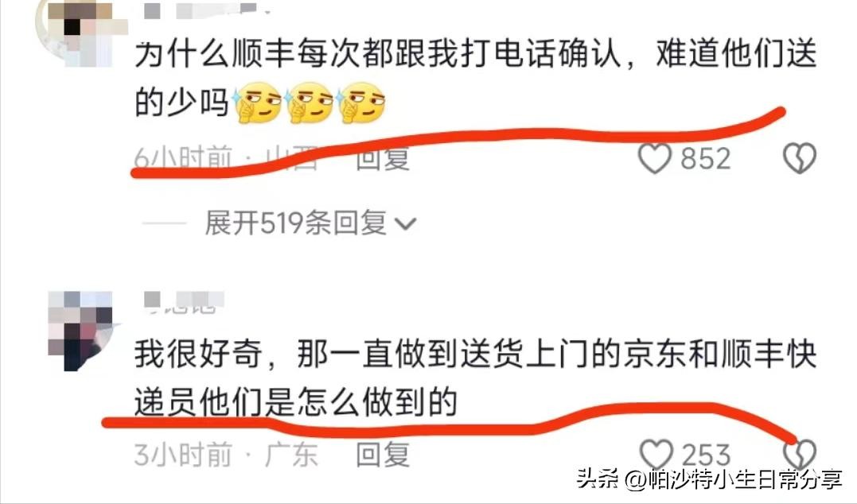Tap broken heart on the Guangdong comment

[x=800, y=454]
